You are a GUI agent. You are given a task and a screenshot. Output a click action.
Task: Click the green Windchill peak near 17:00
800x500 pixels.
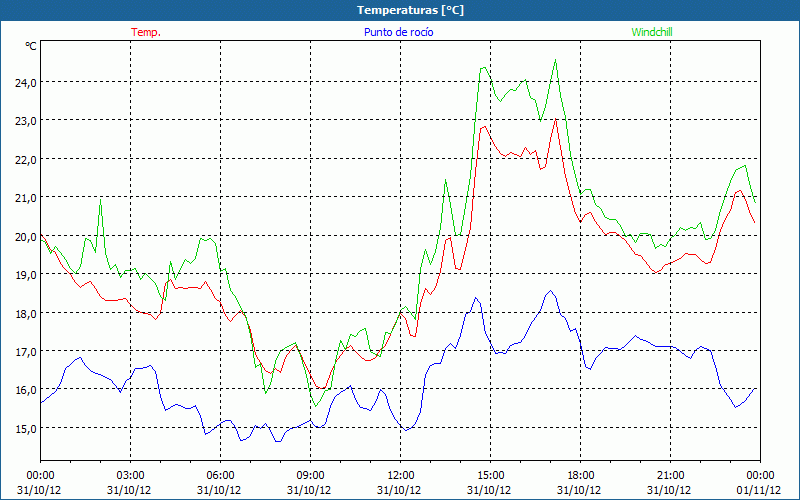click(555, 60)
